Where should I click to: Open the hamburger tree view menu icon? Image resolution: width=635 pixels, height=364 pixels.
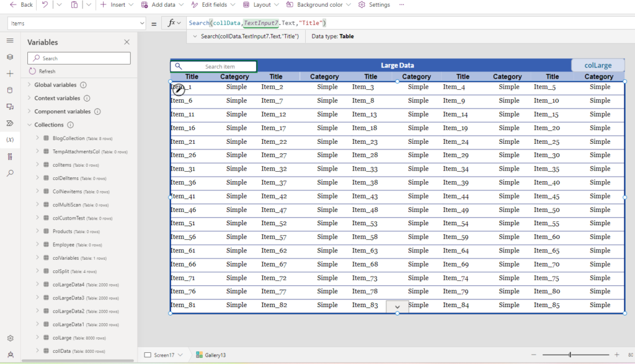click(x=10, y=40)
